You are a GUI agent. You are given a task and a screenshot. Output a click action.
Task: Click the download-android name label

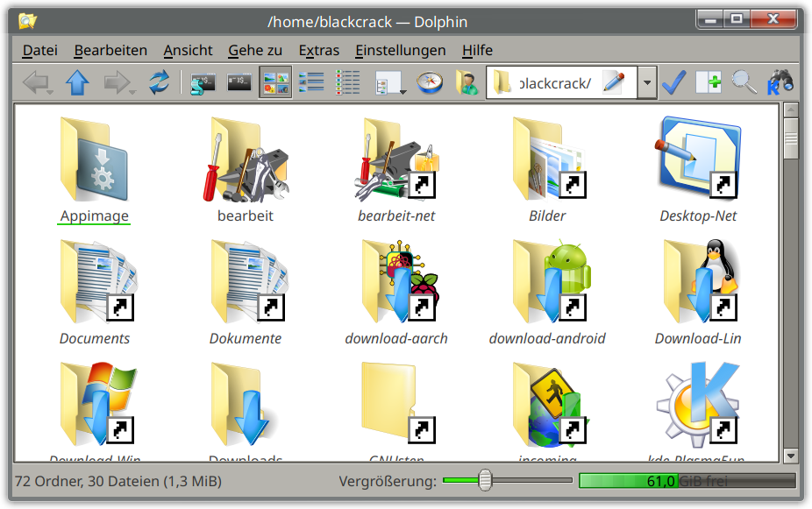pyautogui.click(x=547, y=338)
